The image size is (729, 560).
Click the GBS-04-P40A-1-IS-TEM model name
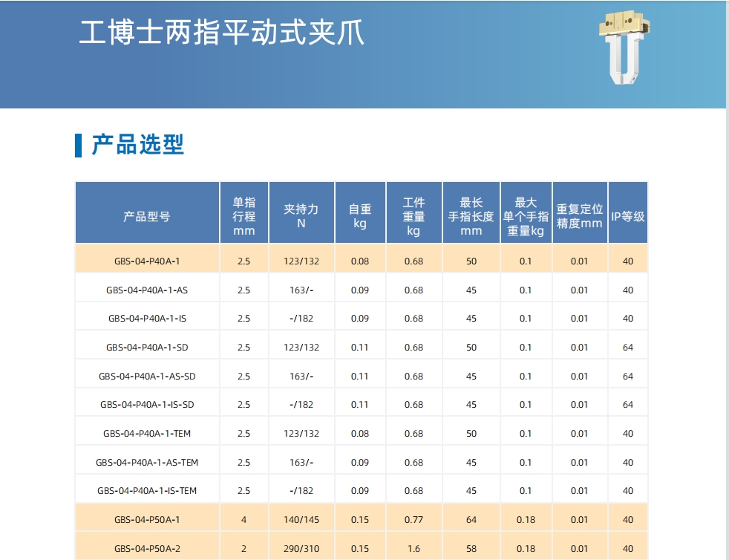click(x=147, y=491)
